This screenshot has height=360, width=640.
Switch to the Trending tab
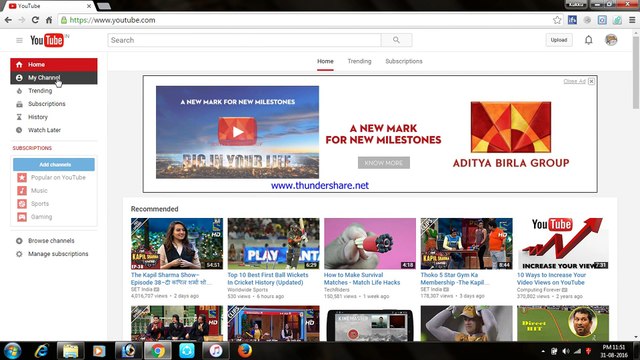pyautogui.click(x=359, y=61)
